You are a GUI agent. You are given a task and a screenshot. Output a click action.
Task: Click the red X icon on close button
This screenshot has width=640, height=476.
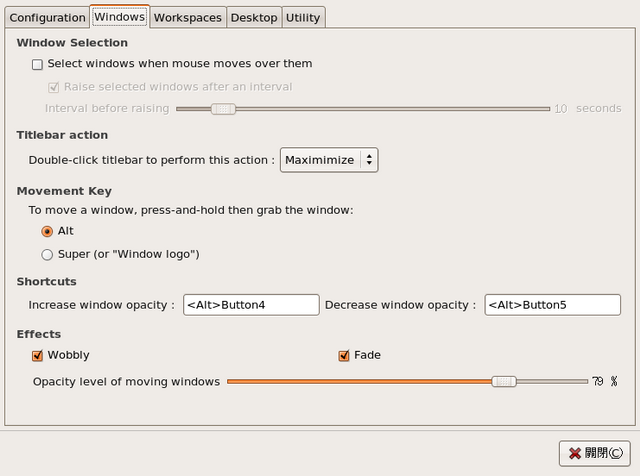tap(575, 454)
